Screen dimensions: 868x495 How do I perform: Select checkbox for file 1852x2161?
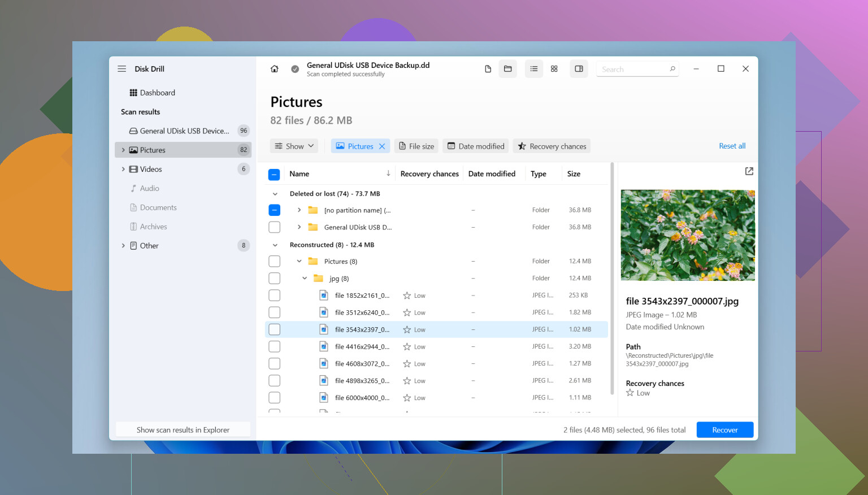tap(274, 296)
